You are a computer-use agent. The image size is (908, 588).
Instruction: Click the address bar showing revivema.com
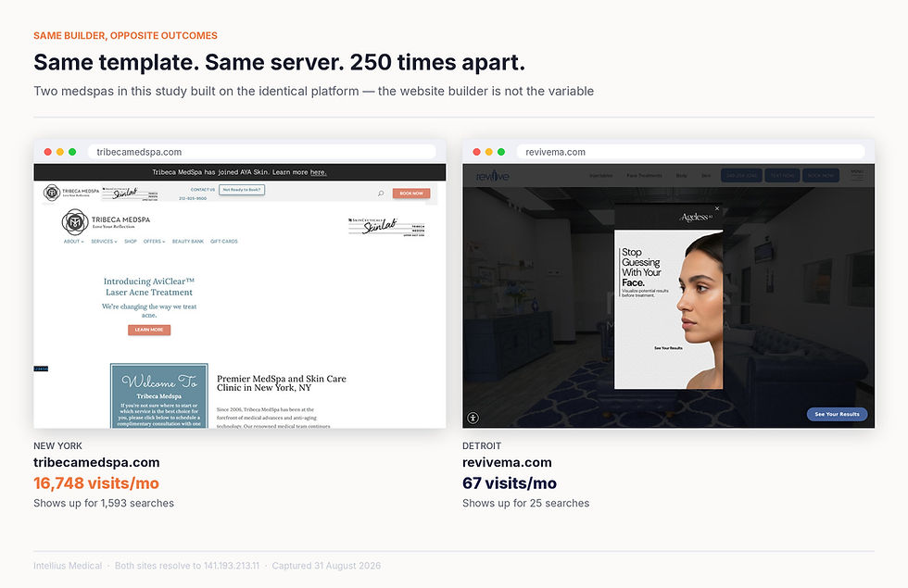pos(691,152)
